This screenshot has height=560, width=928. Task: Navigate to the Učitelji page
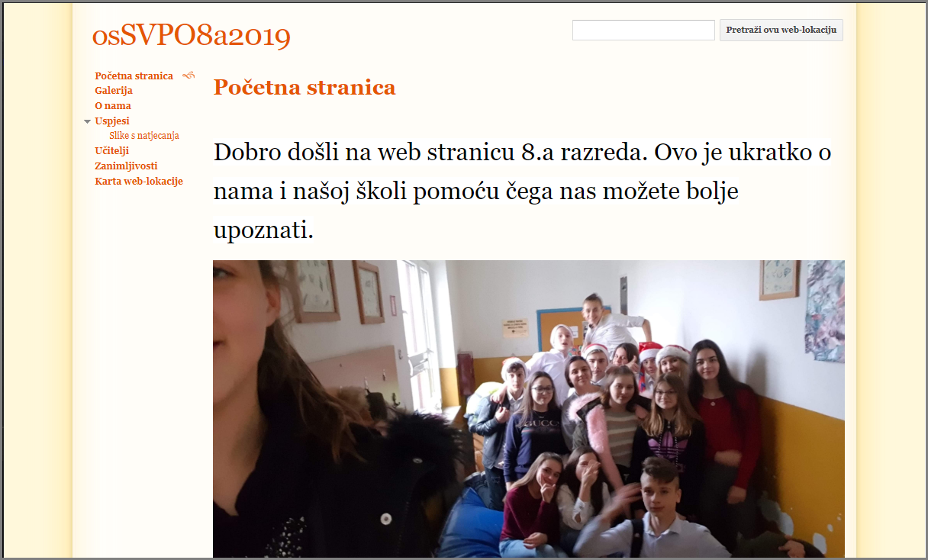tap(111, 150)
